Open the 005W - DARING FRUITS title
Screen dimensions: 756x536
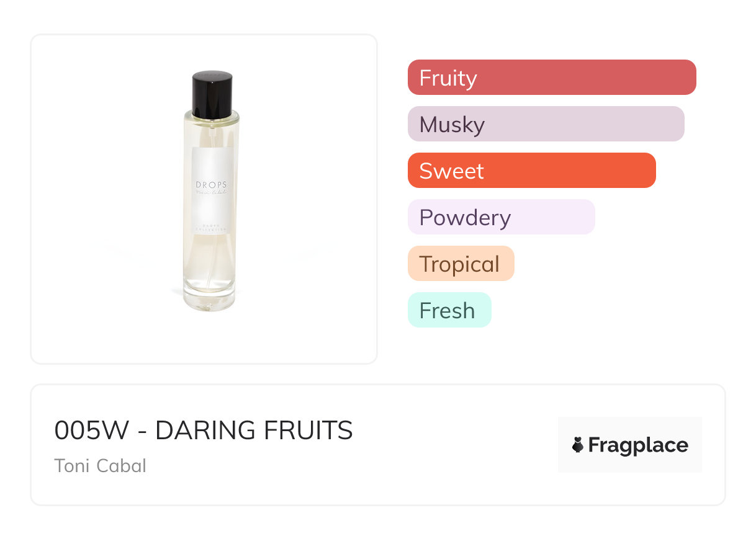[x=204, y=431]
